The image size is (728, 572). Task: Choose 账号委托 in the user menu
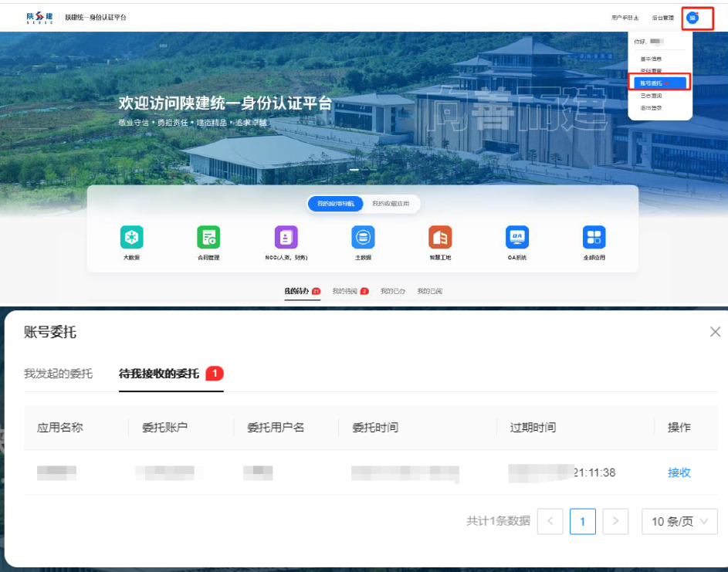coord(652,83)
